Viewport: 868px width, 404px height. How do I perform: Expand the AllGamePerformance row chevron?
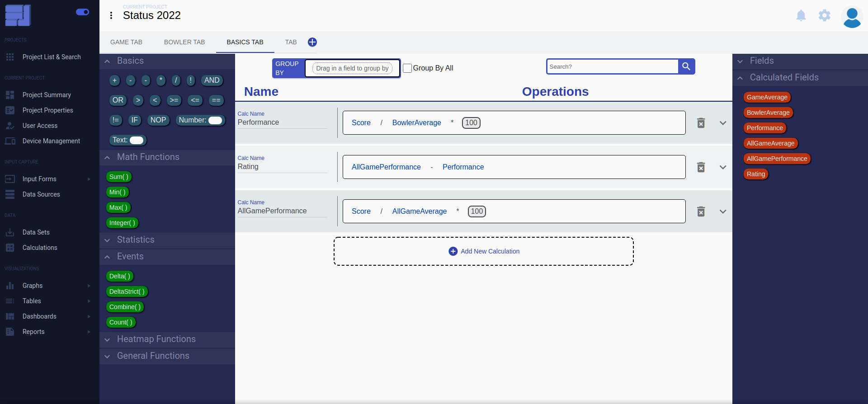(723, 211)
